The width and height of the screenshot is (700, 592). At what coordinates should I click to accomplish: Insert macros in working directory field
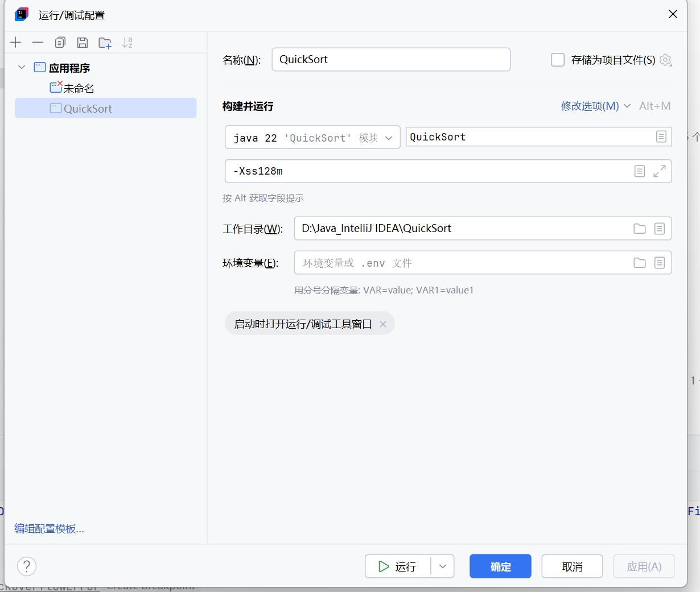(660, 229)
